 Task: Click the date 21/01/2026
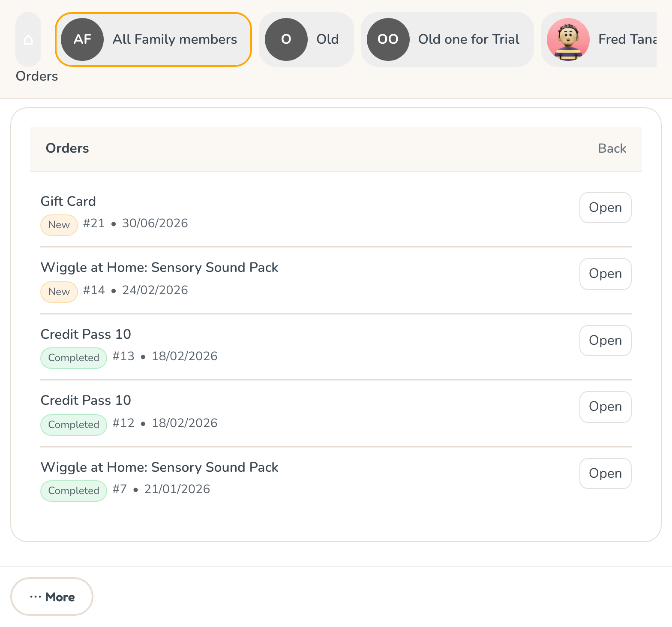(177, 489)
